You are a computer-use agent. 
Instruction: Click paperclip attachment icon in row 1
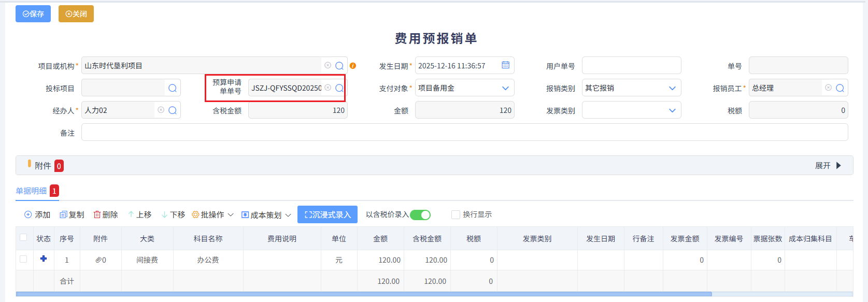(x=98, y=260)
